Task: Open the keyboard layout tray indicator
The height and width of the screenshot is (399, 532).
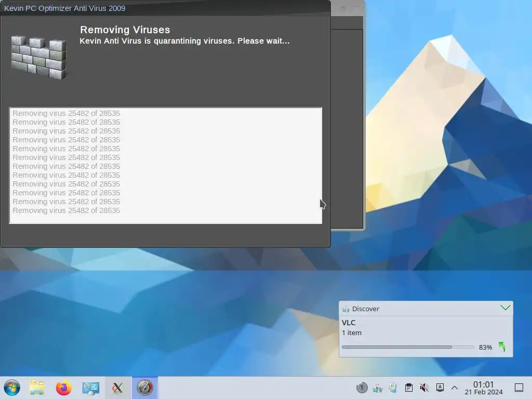Action: coord(440,388)
